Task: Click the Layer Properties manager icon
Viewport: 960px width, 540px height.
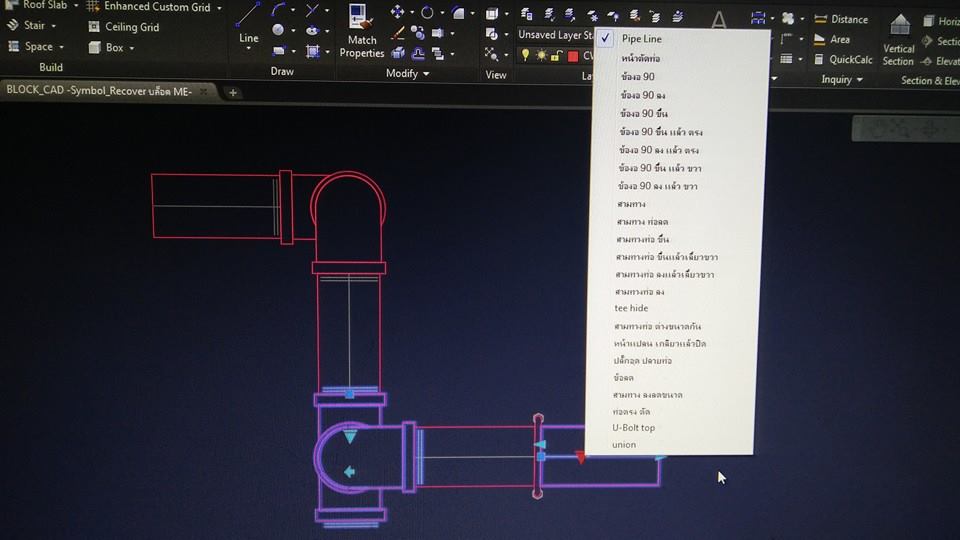Action: pos(527,14)
